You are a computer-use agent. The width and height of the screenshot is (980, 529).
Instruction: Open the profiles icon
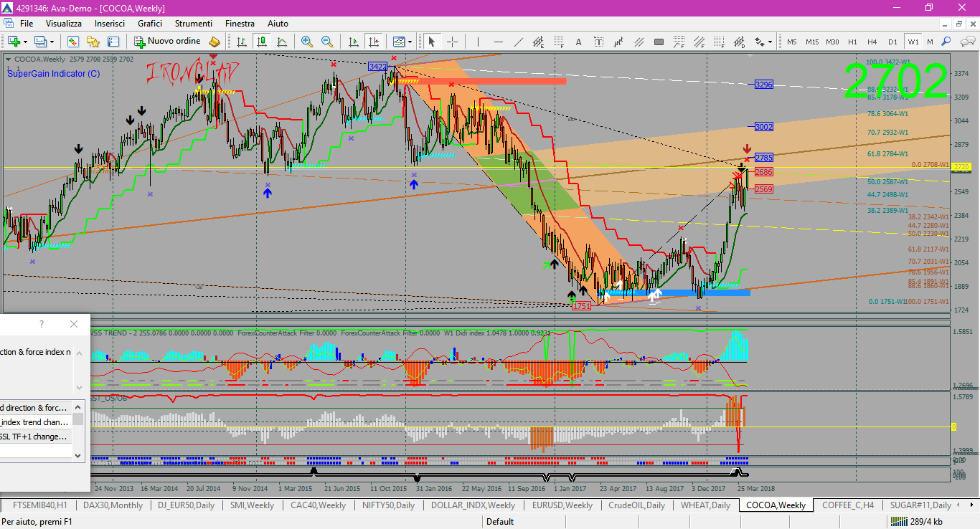pyautogui.click(x=41, y=42)
